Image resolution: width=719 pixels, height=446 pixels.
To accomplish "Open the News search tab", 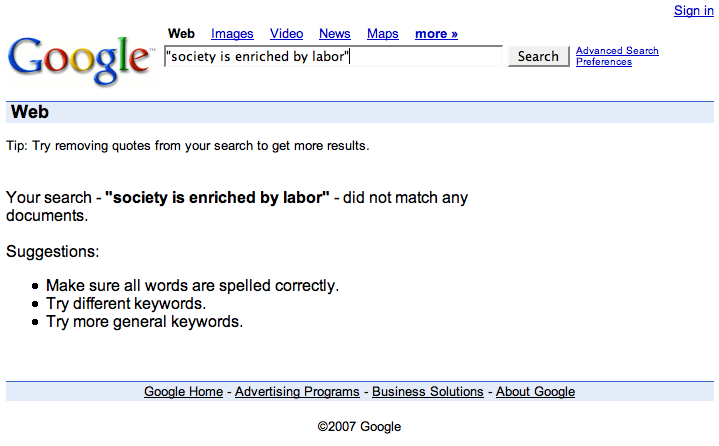I will pos(335,33).
